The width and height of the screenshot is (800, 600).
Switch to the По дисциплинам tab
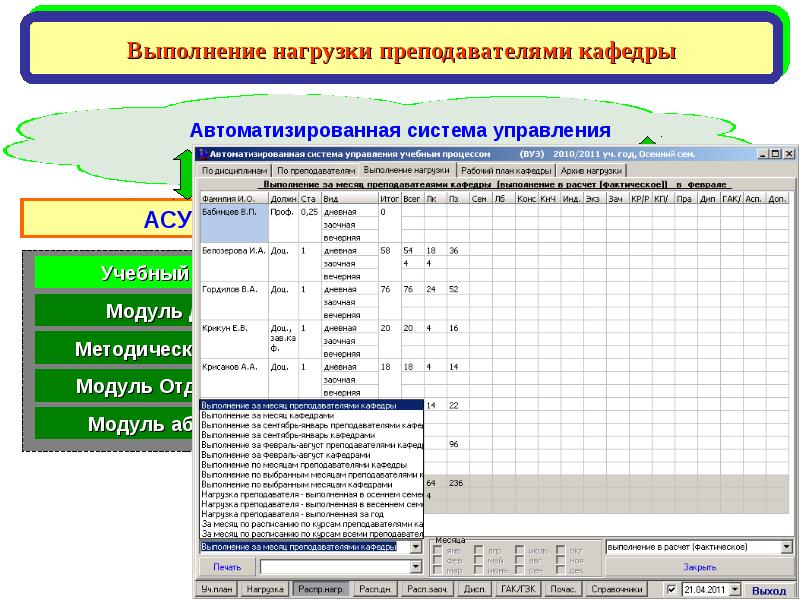click(x=233, y=171)
